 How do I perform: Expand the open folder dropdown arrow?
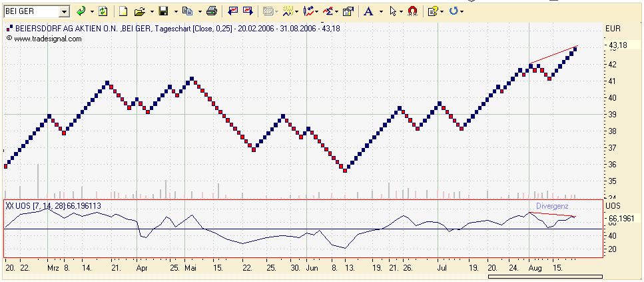pos(152,11)
